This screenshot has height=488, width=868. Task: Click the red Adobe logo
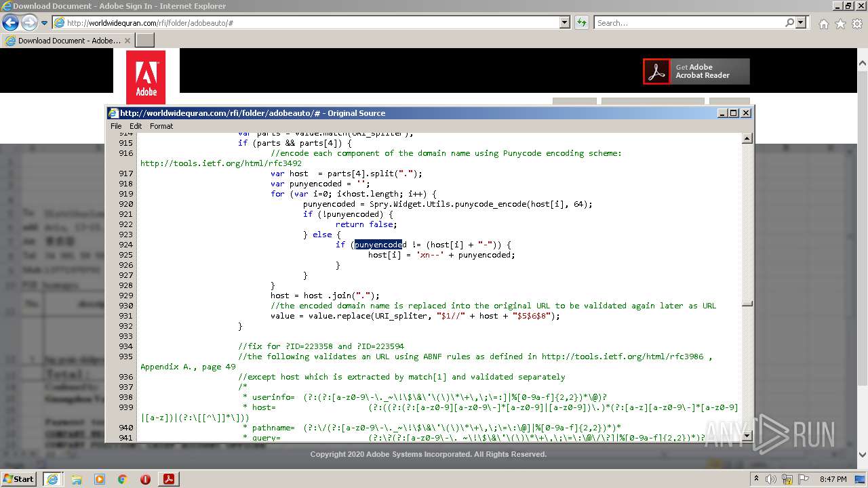(146, 77)
